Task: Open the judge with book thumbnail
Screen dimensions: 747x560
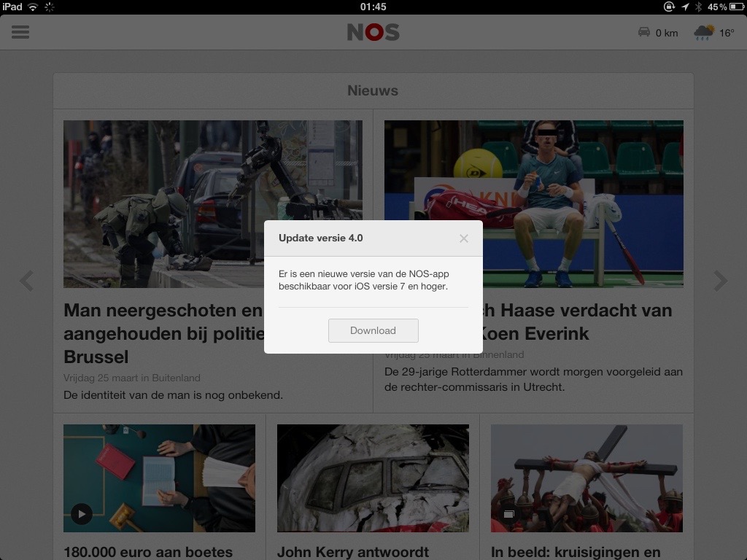Action: pyautogui.click(x=159, y=478)
